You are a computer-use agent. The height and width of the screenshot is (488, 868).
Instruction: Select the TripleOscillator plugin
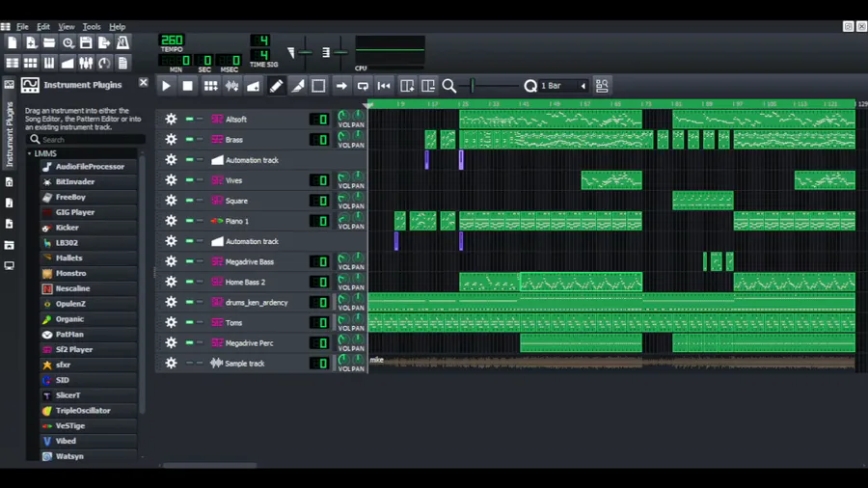[x=89, y=411]
